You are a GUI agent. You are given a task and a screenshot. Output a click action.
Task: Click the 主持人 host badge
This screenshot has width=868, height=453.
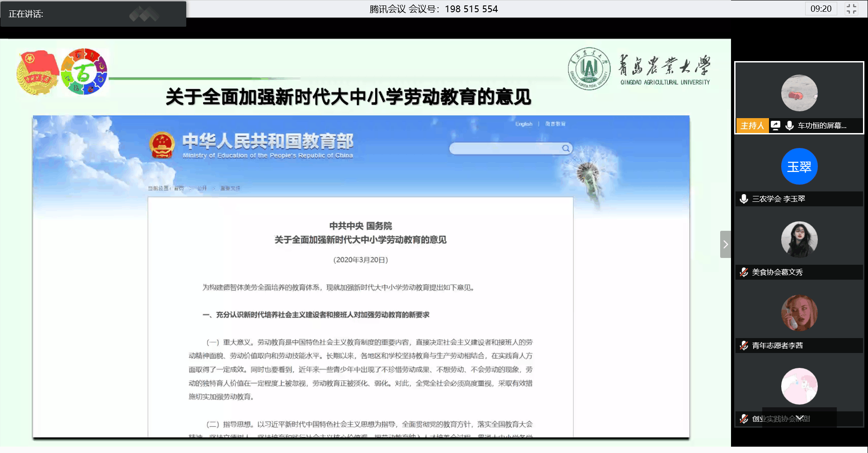tap(752, 125)
